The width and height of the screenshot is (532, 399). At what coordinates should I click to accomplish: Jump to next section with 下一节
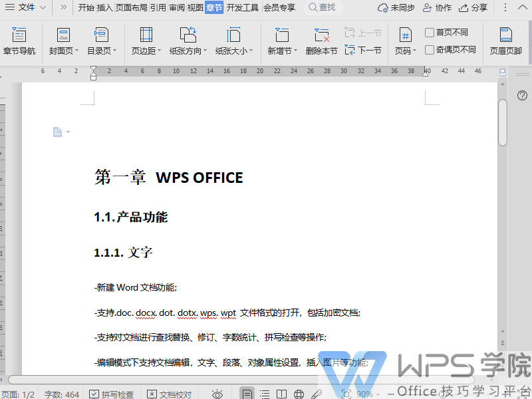362,51
